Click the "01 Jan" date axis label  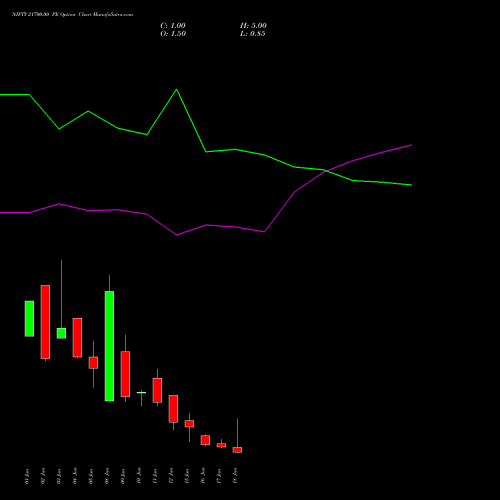pos(27,476)
